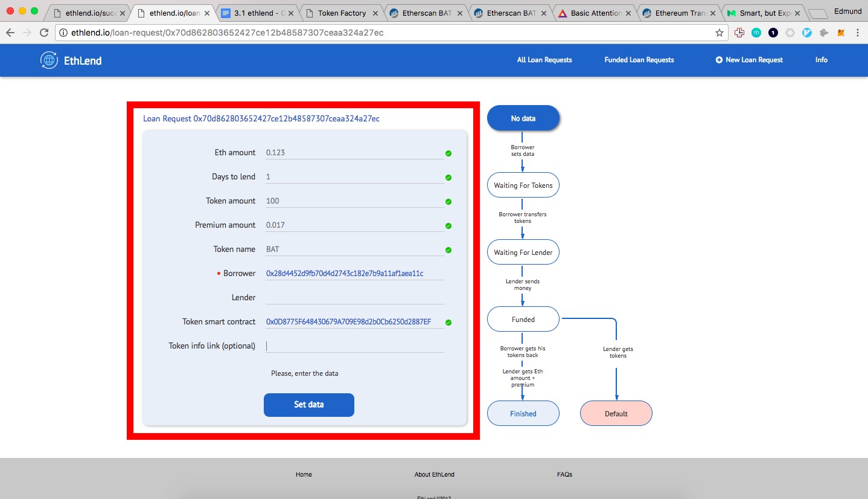Click the Days to lend field

pos(355,176)
